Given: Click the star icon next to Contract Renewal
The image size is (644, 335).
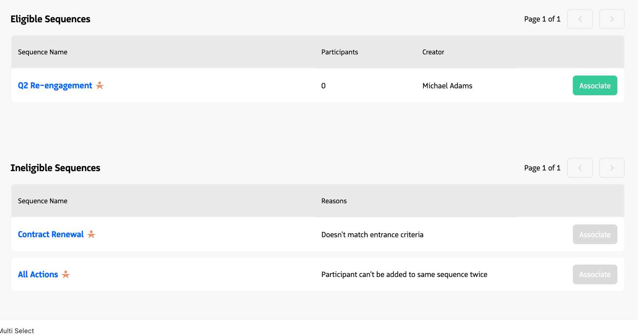Looking at the screenshot, I should (x=91, y=234).
